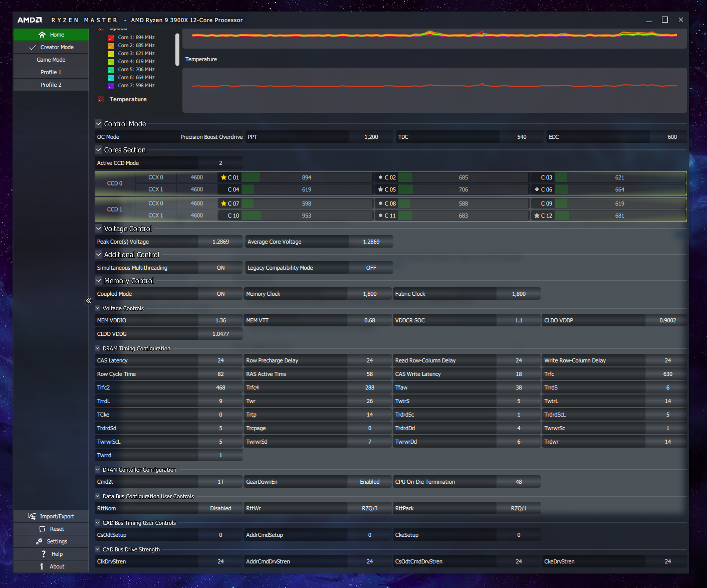Toggle the Core 2 graph checkbox
The image size is (707, 588).
coord(111,46)
